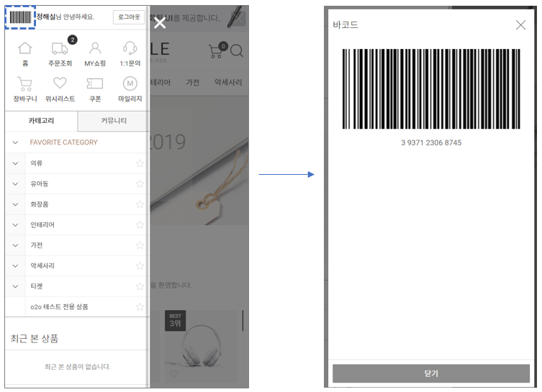Viewport: 542px width, 392px height.
Task: Open order lookup (주문조회) truck icon
Action: coord(60,48)
